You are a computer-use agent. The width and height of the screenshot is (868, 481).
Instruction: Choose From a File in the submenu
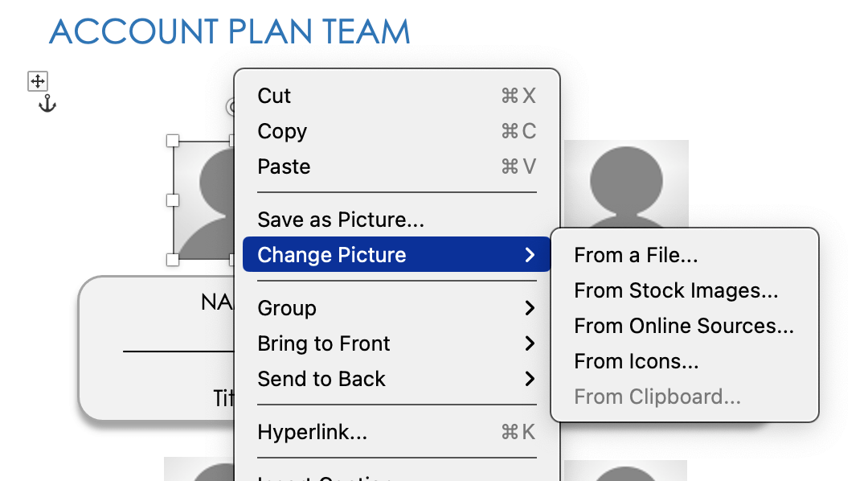[635, 255]
